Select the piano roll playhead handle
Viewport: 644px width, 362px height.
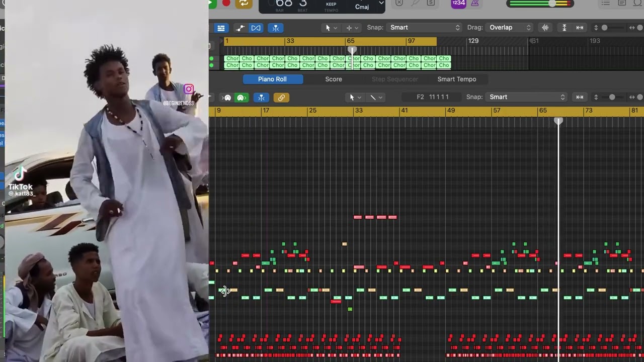pos(558,121)
